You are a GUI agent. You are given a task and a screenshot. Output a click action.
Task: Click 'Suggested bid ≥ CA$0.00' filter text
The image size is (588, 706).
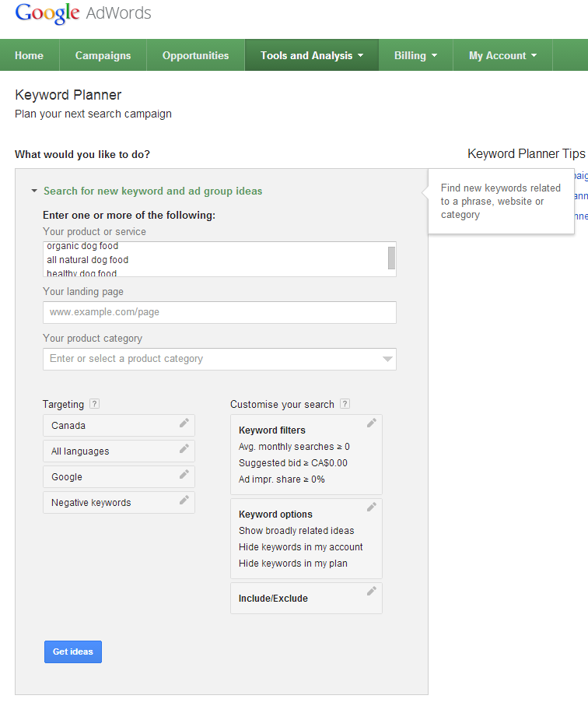coord(293,463)
